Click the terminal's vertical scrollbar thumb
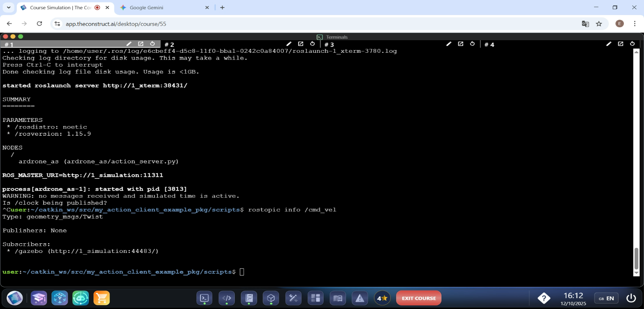This screenshot has height=309, width=644. click(x=636, y=258)
